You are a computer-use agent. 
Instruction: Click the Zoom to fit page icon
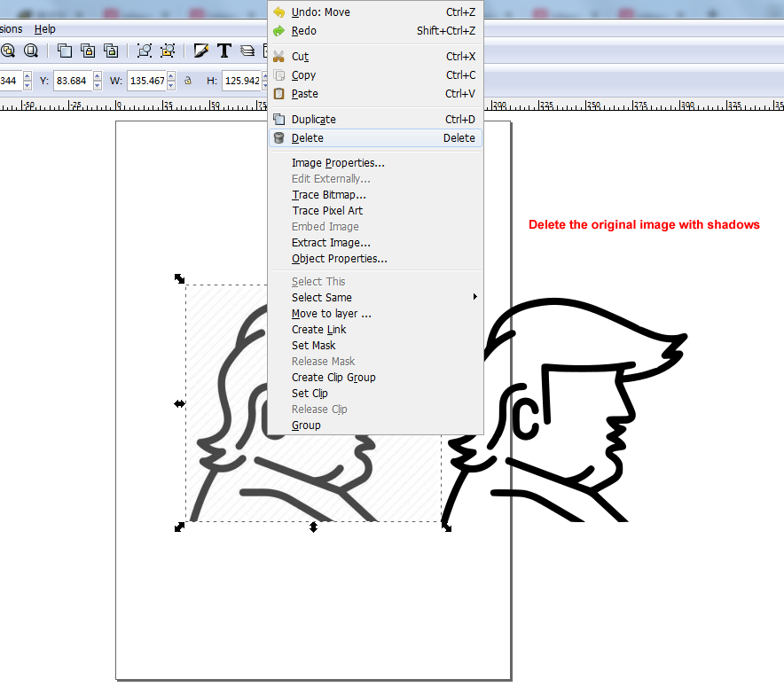coord(31,51)
